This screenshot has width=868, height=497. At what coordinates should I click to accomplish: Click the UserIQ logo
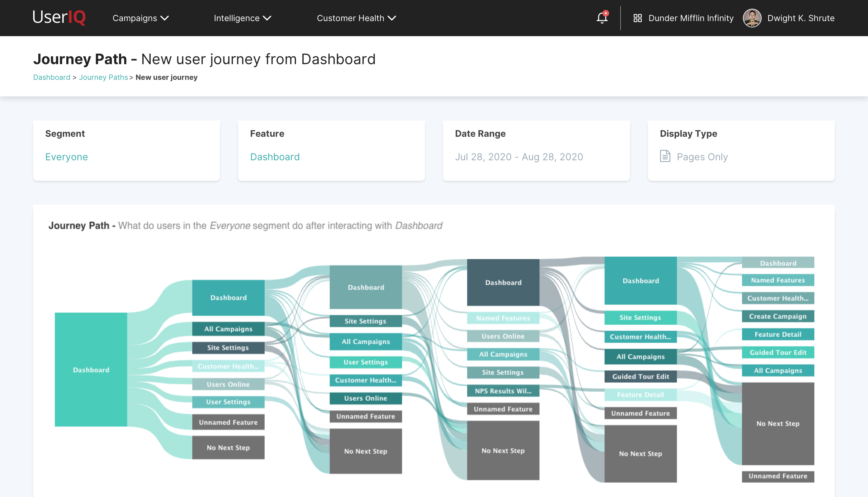(x=59, y=17)
